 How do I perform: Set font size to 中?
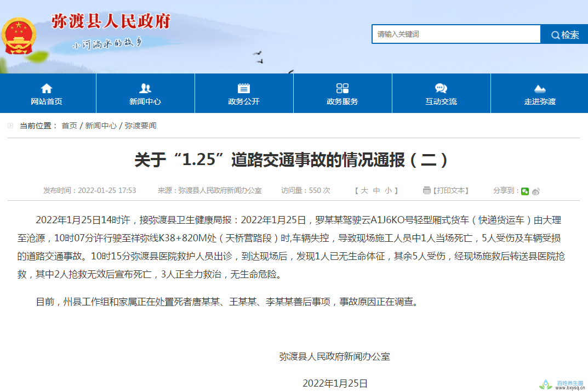(376, 191)
